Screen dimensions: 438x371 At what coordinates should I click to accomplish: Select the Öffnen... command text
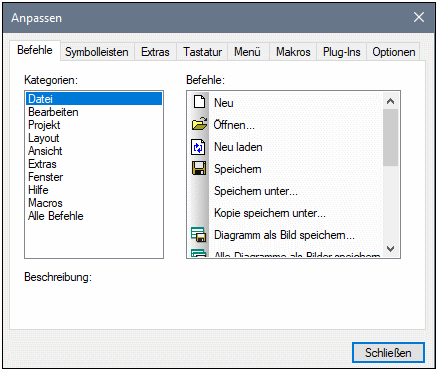[234, 125]
